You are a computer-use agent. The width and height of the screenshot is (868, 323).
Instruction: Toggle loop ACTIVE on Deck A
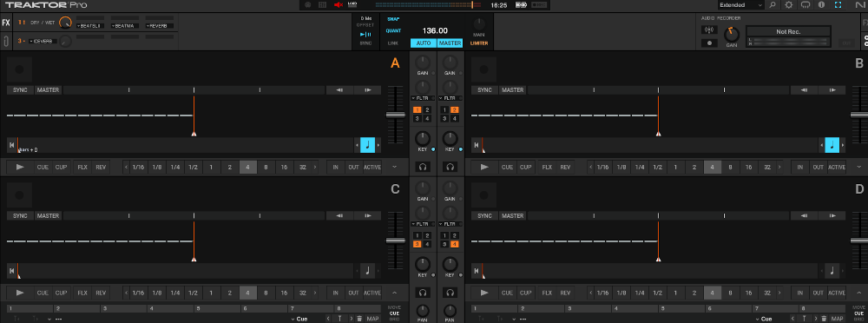coord(372,167)
